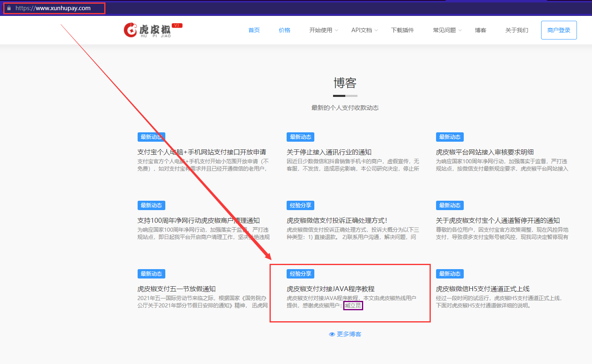This screenshot has width=592, height=364.
Task: Expand the 常见问题 dropdown menu
Action: click(447, 30)
